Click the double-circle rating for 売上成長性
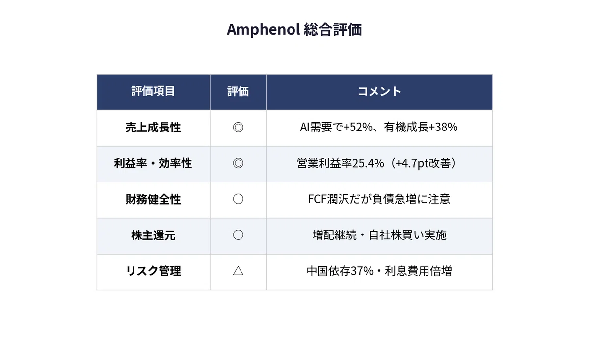 click(238, 128)
